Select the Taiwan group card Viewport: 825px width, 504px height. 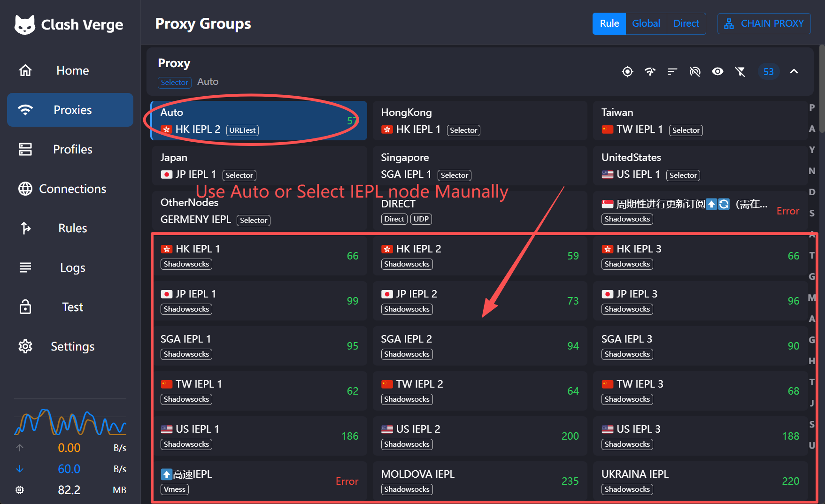click(701, 121)
